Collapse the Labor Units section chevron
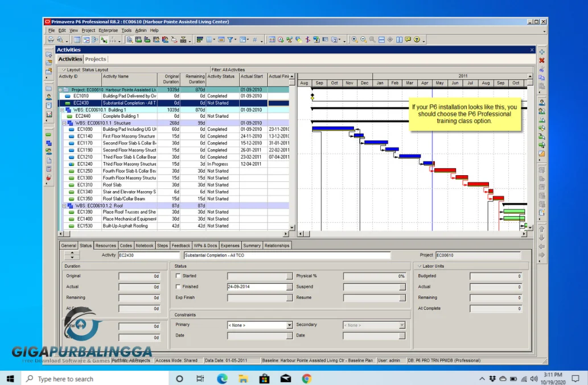 coord(420,266)
